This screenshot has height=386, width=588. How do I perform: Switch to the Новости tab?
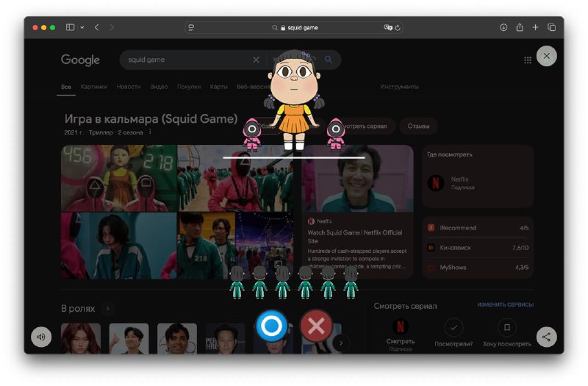128,87
